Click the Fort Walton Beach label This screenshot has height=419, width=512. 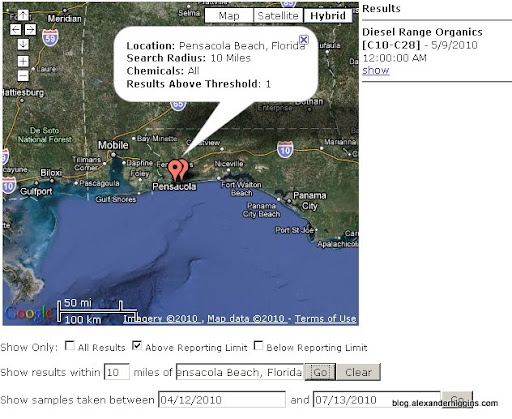(241, 189)
